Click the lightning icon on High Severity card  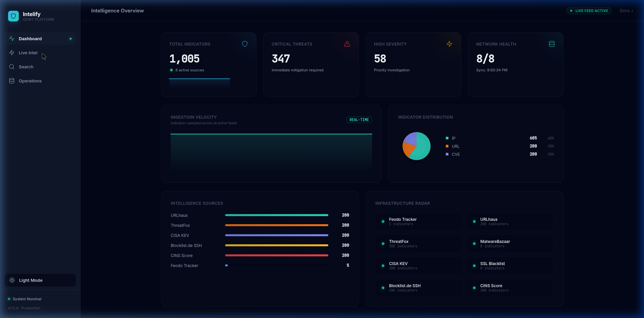click(x=449, y=44)
